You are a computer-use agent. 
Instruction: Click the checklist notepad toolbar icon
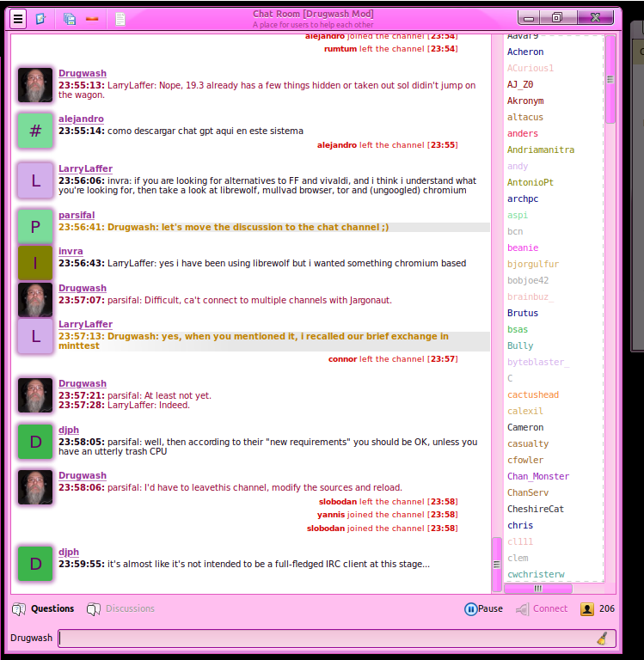[41, 19]
